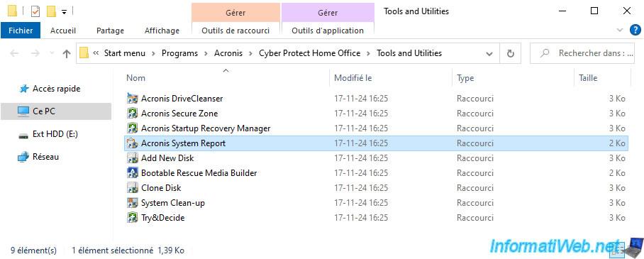The image size is (644, 259).
Task: Click the Tools and Utilities breadcrumb
Action: click(409, 53)
